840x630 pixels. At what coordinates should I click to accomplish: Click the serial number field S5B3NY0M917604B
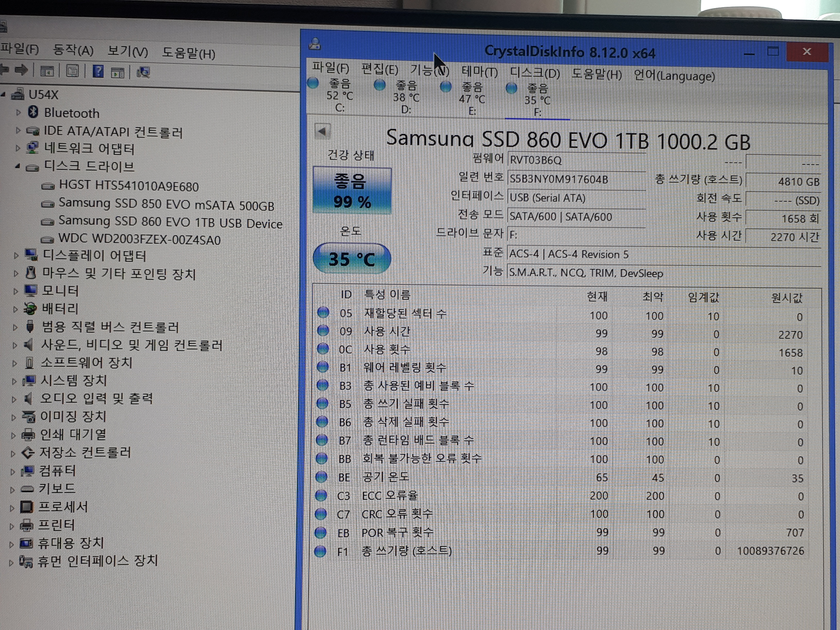(576, 179)
